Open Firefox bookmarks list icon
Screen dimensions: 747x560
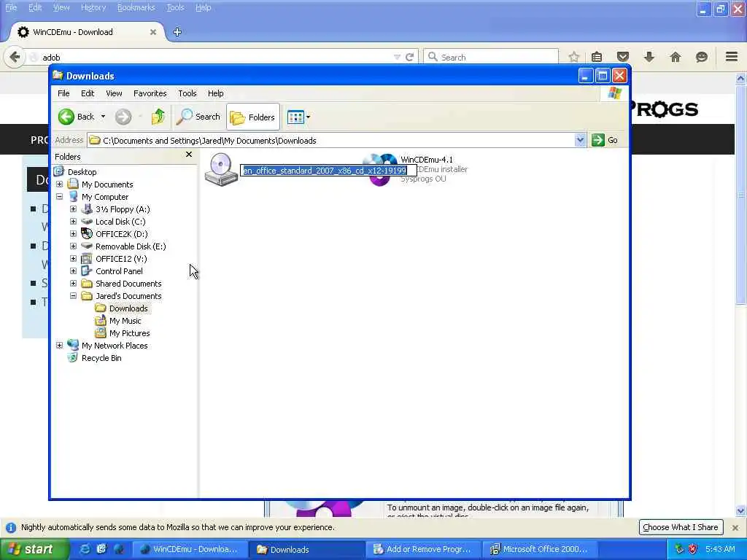click(x=597, y=57)
